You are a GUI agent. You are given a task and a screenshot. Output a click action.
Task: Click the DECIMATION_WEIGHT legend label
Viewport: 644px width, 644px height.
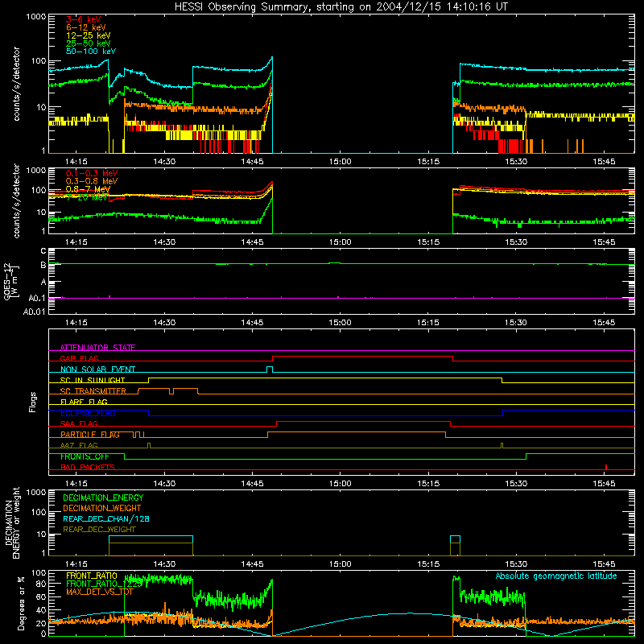click(x=102, y=508)
